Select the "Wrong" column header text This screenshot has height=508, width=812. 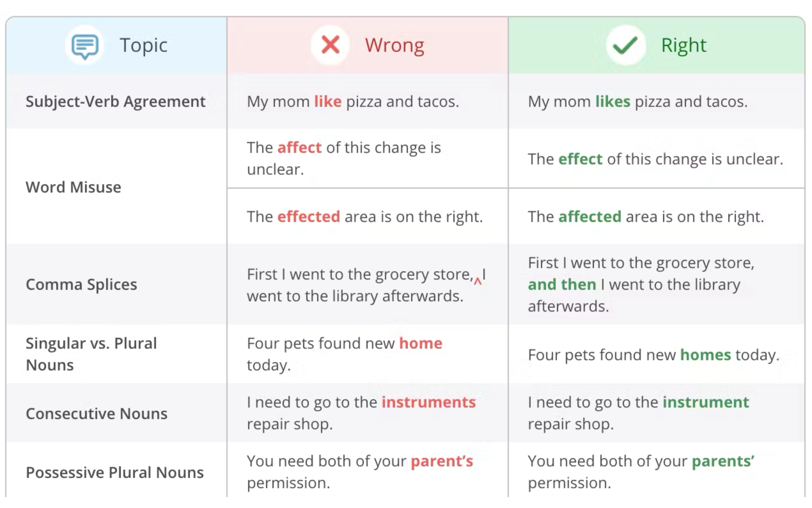point(394,45)
